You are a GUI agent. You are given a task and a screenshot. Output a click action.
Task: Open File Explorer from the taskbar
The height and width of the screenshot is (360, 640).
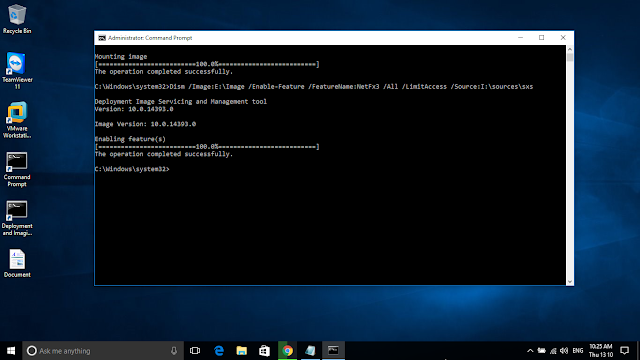[x=242, y=351]
